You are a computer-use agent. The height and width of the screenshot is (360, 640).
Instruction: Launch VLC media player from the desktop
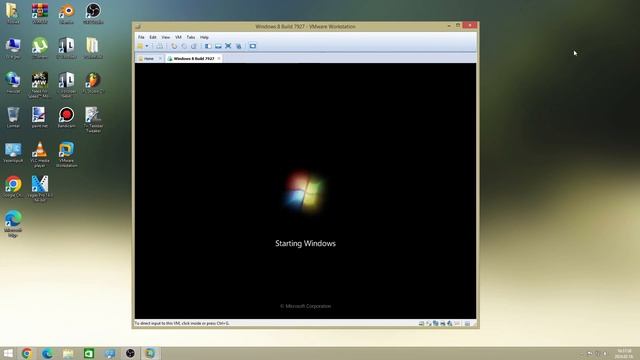tap(40, 154)
